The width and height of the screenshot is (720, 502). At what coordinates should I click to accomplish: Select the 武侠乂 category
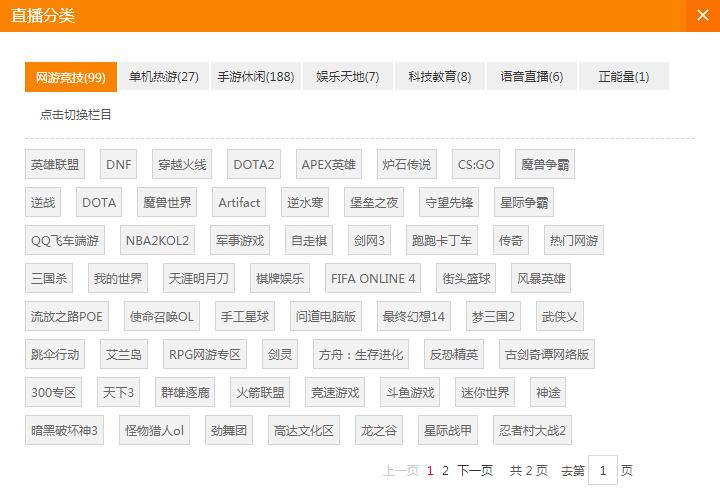pos(560,316)
